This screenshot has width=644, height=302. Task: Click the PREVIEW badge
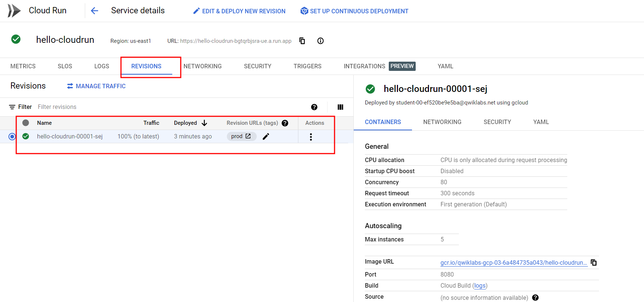[x=402, y=66]
